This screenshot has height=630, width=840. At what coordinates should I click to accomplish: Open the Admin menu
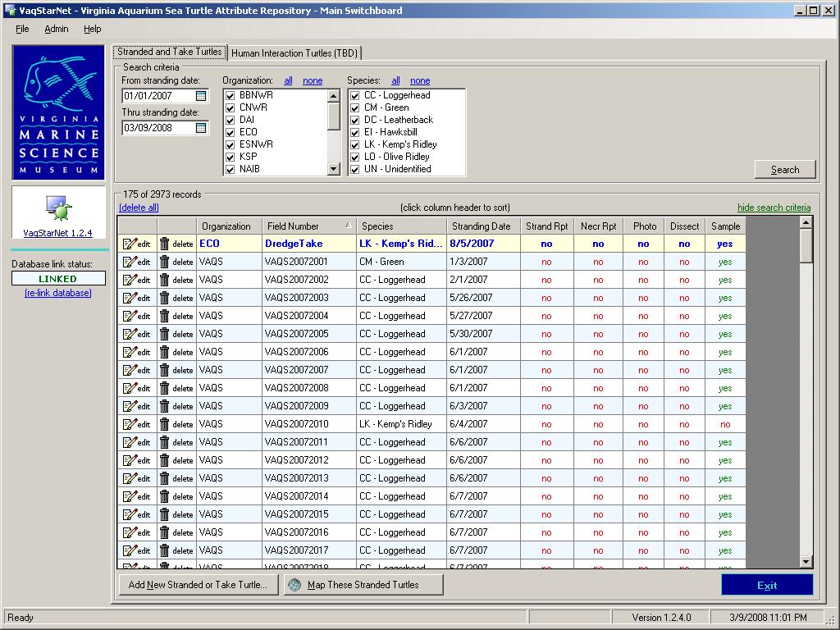57,29
